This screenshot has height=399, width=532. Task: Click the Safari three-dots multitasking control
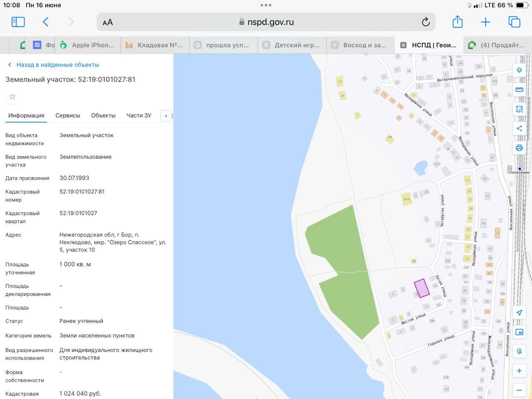266,5
